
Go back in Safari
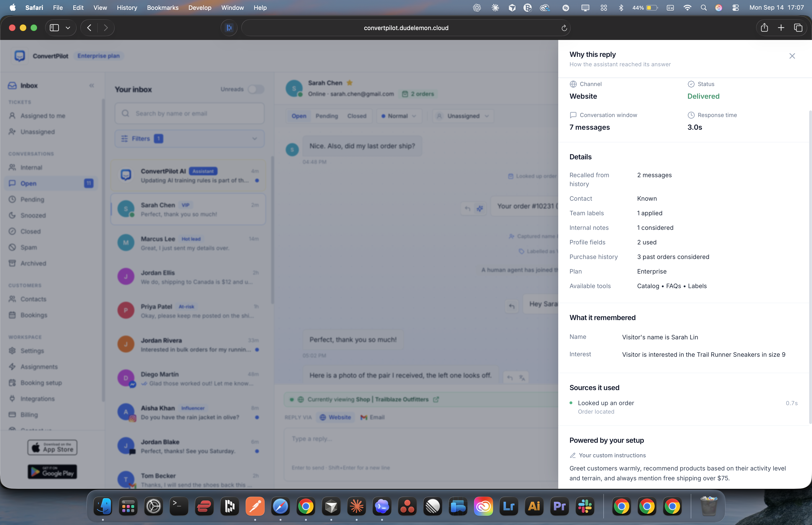(89, 28)
